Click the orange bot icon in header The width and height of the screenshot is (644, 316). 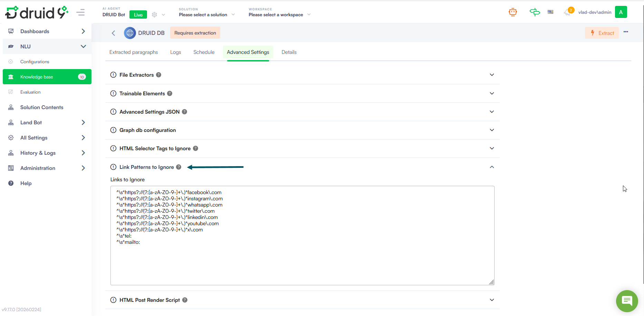click(513, 12)
